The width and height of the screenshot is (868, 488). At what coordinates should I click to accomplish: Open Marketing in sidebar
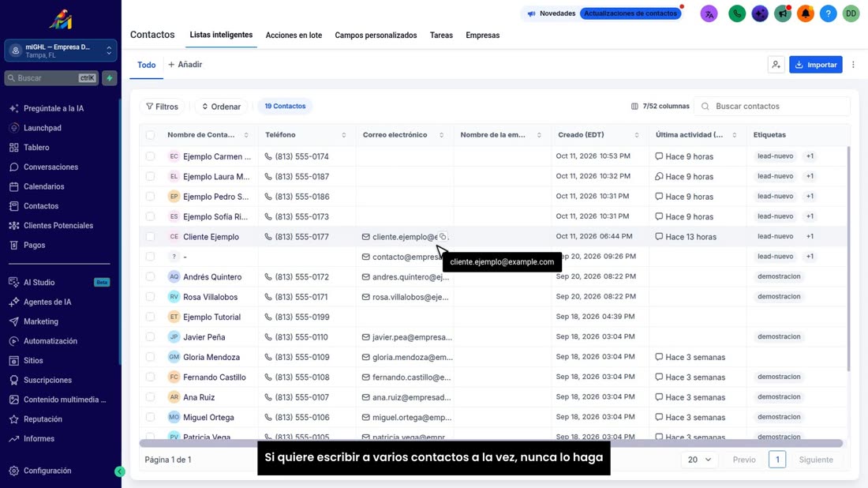click(40, 321)
